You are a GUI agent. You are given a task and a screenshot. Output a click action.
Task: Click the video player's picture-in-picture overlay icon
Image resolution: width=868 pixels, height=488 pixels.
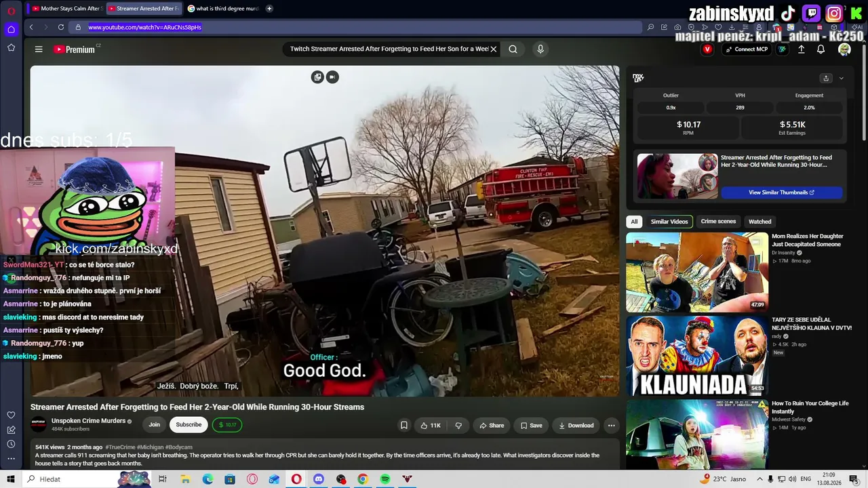(x=317, y=77)
